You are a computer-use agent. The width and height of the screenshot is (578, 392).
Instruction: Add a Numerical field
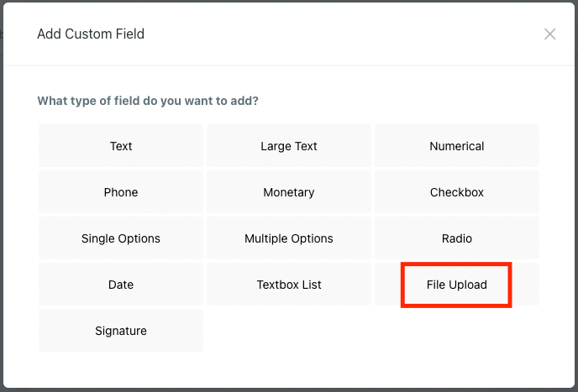pos(457,146)
